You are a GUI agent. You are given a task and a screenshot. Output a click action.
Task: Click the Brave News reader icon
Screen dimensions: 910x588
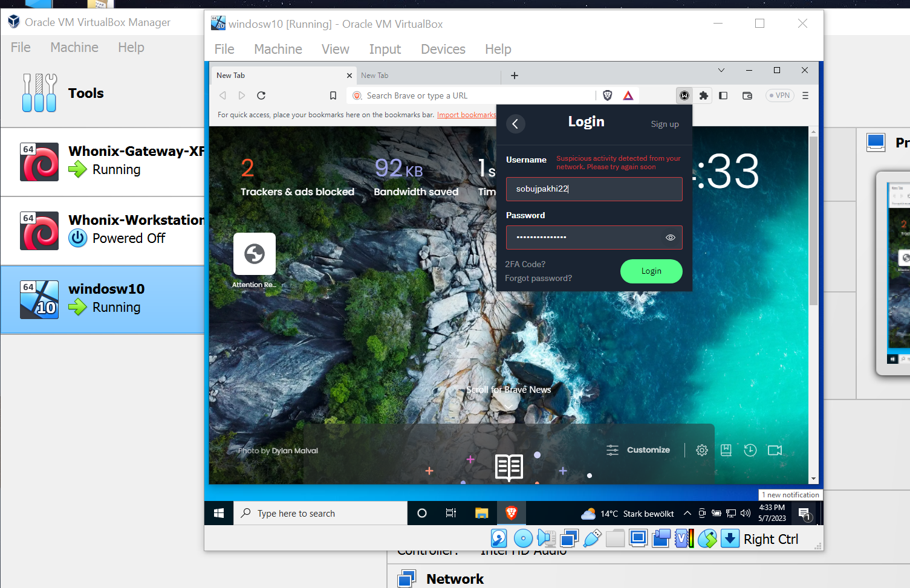[509, 467]
